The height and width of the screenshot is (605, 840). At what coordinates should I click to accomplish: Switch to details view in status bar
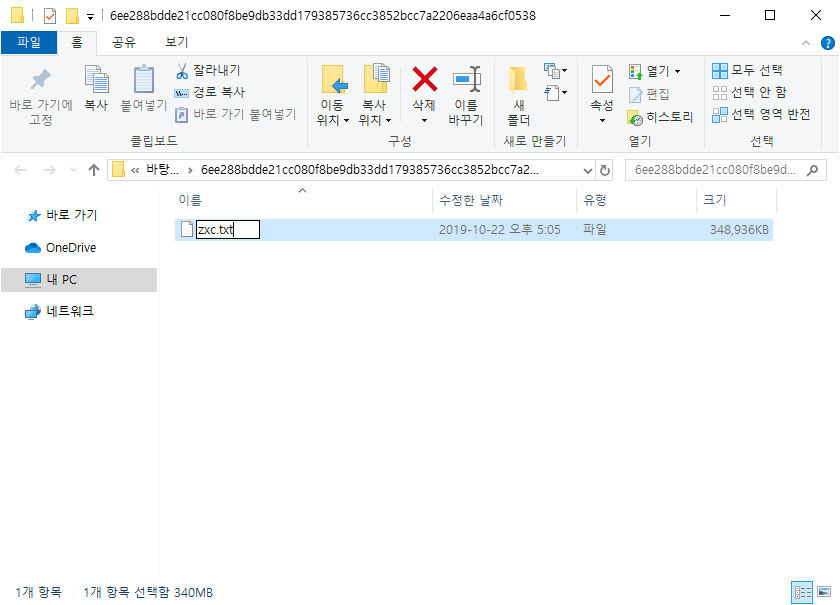tap(802, 592)
